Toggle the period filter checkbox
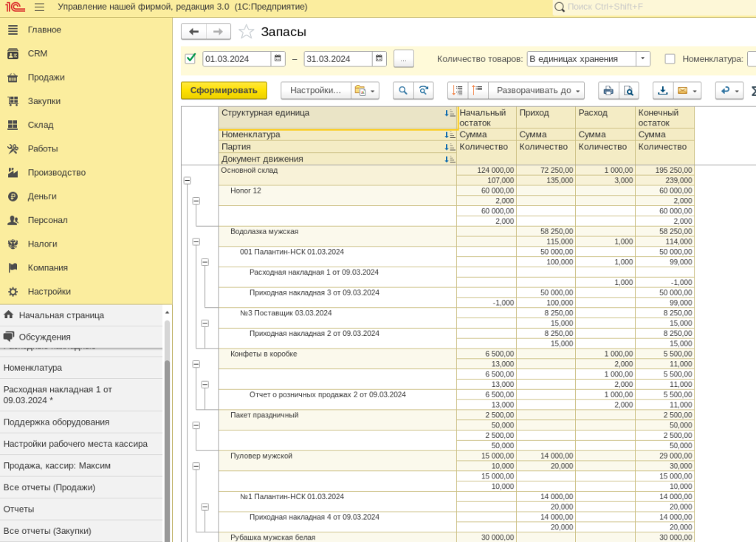 pyautogui.click(x=190, y=58)
